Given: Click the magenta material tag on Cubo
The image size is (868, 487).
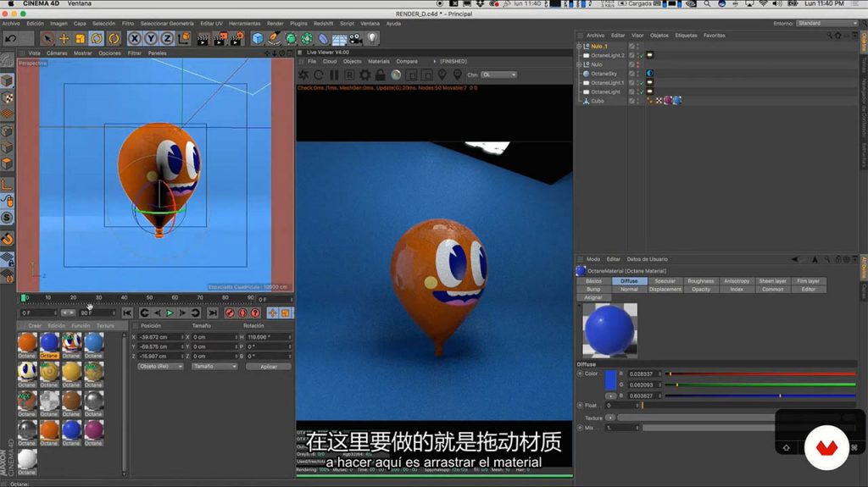Looking at the screenshot, I should click(x=668, y=101).
